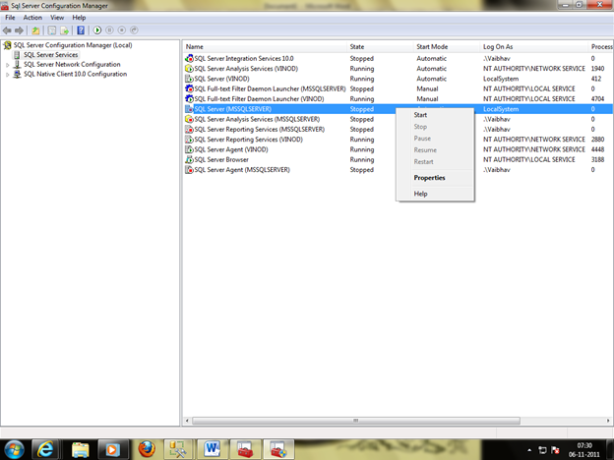Click the SQL Server Network Configuration tree icon
Screen dimensions: 614x460
click(17, 64)
